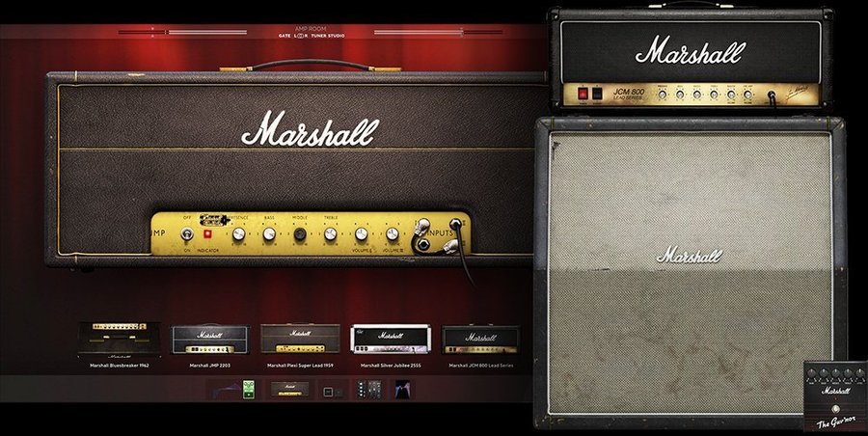The image size is (868, 436).
Task: Adjust the Treble knob on the Plexi amp
Action: coord(331,233)
